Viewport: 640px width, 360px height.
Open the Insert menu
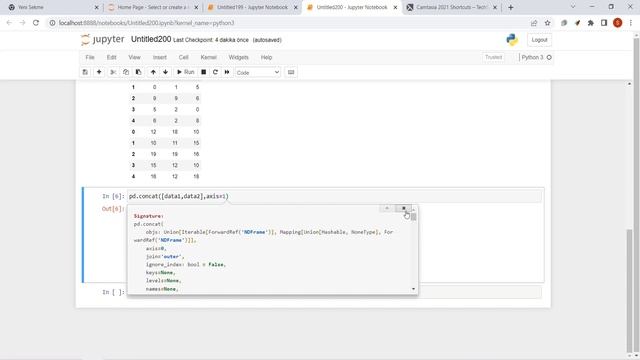[160, 58]
